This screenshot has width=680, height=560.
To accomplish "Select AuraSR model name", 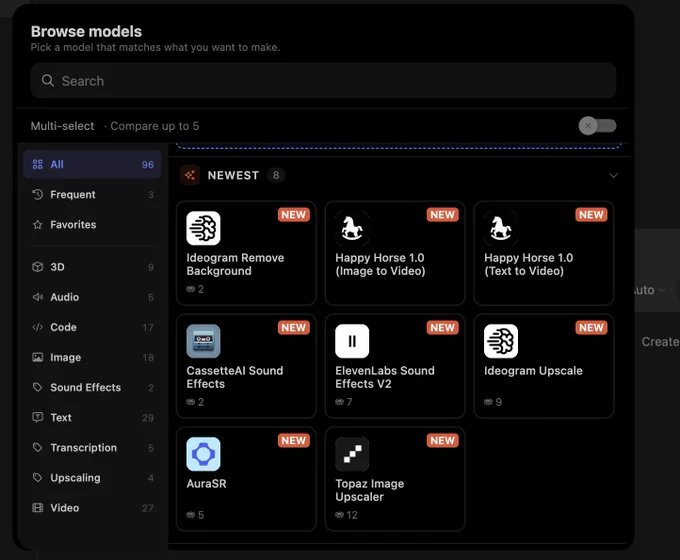I will pos(206,484).
